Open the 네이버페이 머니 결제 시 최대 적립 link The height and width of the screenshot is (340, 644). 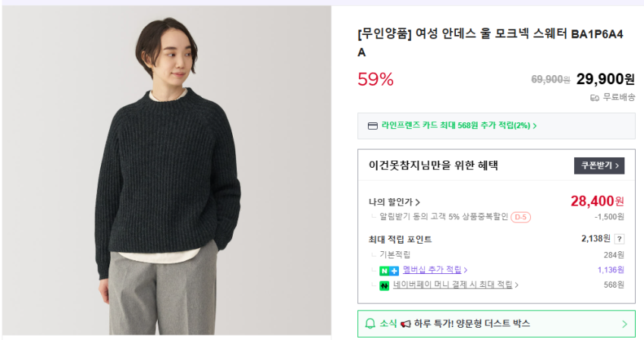pyautogui.click(x=452, y=285)
